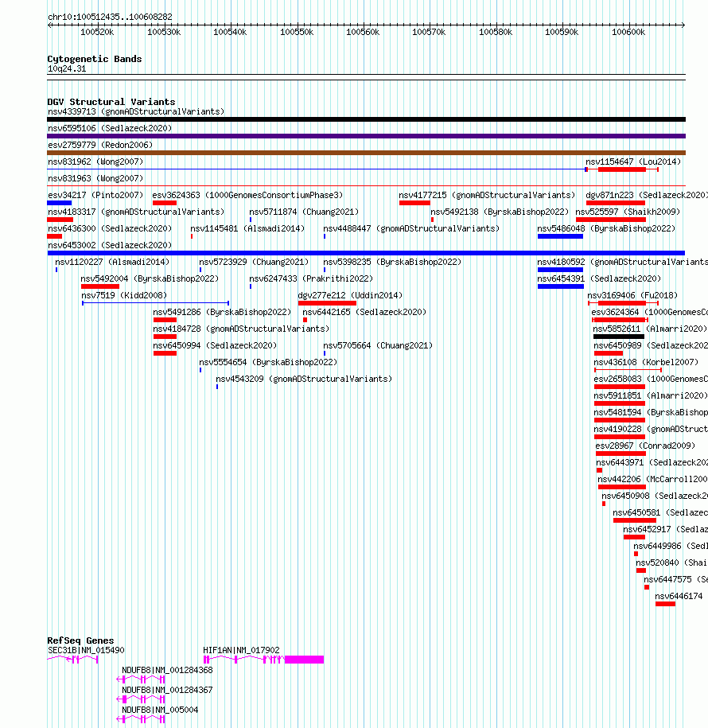Select nsv436108 (Korbel2007) label
The image size is (708, 728).
[x=646, y=362]
